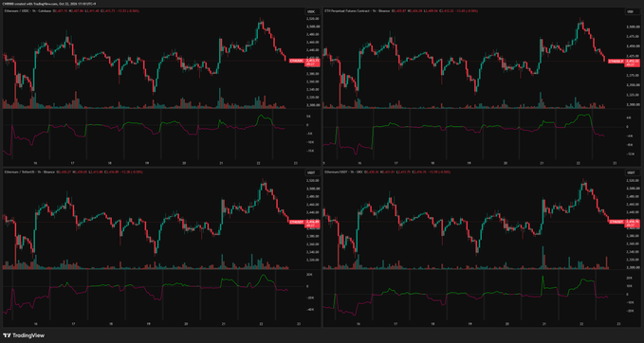Click date 21 on Coinbase chart time axis

pyautogui.click(x=222, y=163)
